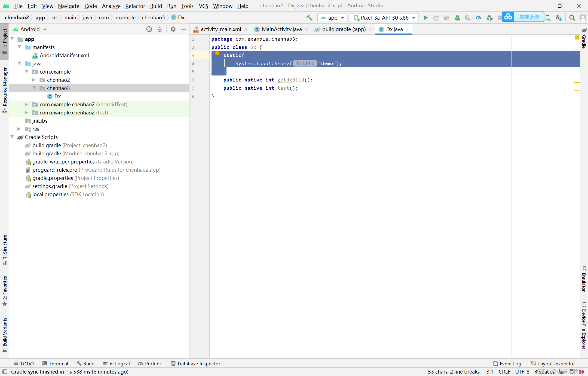The image size is (588, 376).
Task: Switch to the MainActivity.java editor tab
Action: 281,29
